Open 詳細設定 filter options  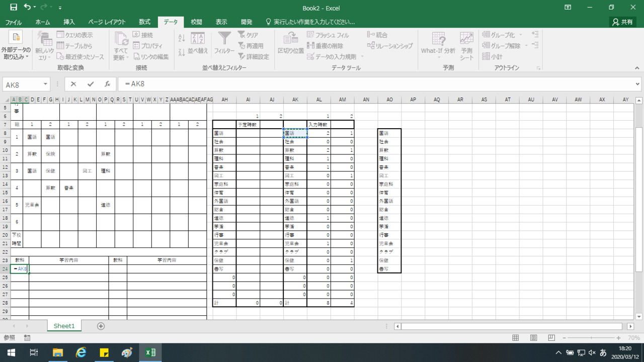pos(254,57)
